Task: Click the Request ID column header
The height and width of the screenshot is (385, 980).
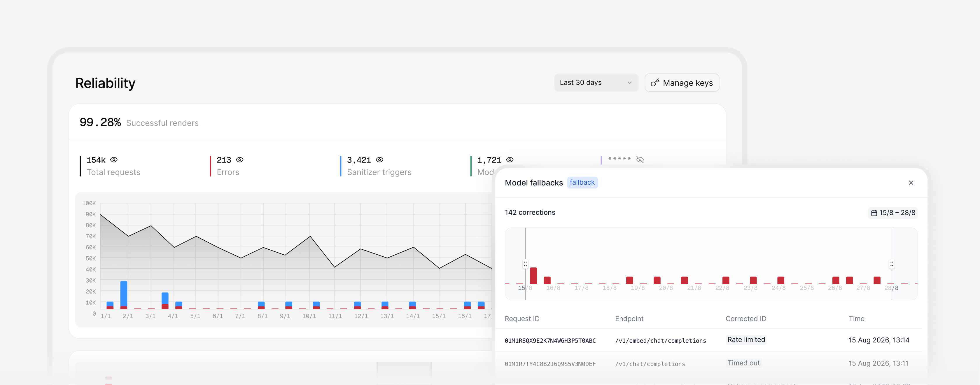Action: [522, 319]
